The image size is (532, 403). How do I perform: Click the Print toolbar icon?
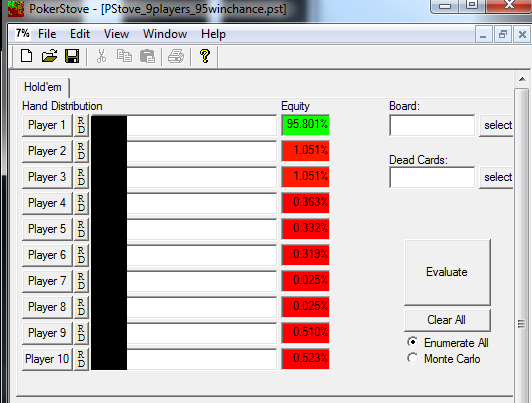176,56
